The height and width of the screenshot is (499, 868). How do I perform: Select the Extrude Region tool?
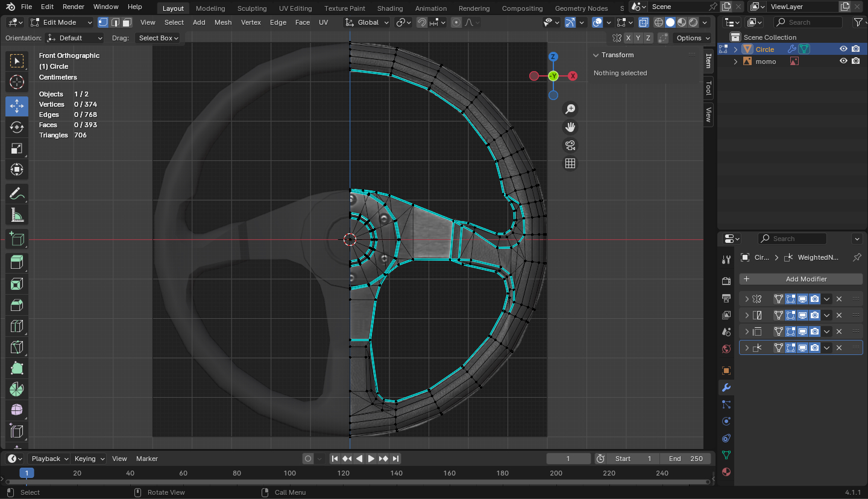coord(17,262)
